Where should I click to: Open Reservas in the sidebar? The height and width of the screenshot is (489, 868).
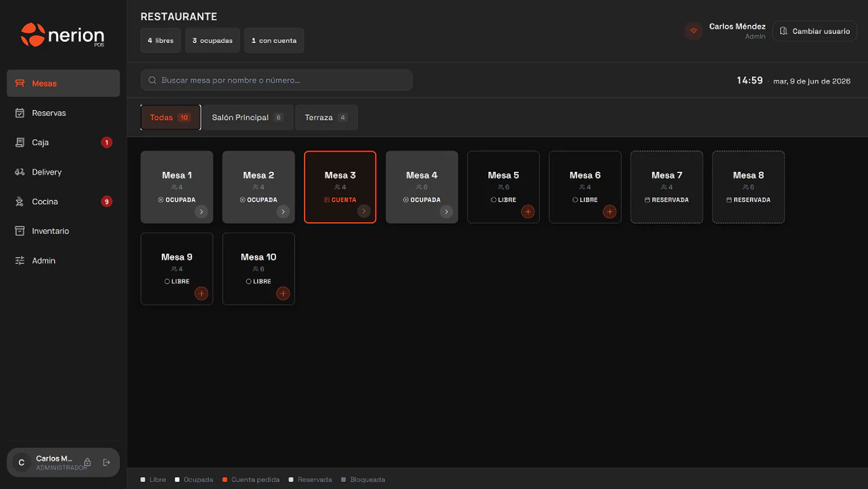coord(63,113)
